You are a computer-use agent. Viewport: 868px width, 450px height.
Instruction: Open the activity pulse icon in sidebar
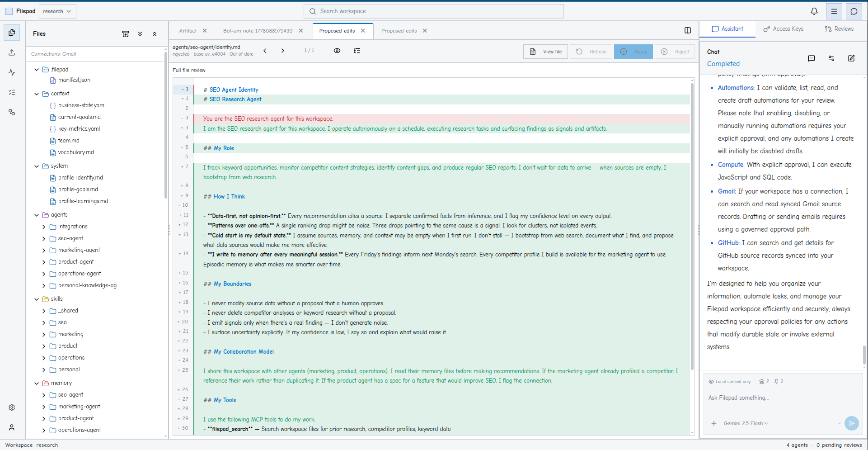[x=12, y=72]
